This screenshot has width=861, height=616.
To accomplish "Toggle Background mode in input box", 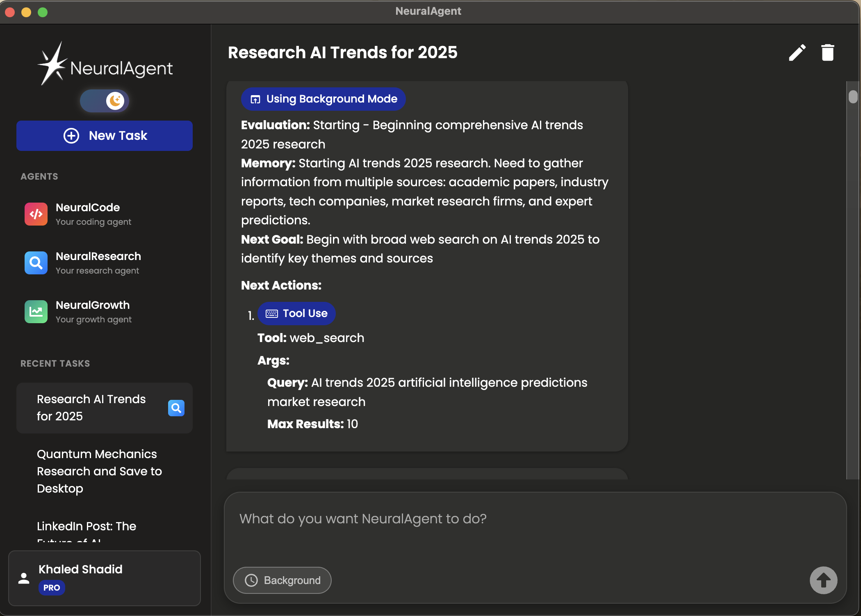I will [x=282, y=580].
